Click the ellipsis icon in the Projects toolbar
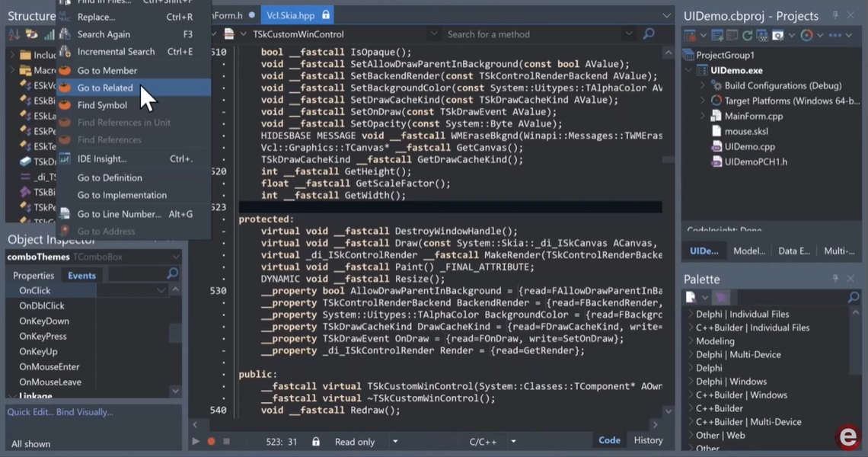The height and width of the screenshot is (457, 868). point(835,36)
